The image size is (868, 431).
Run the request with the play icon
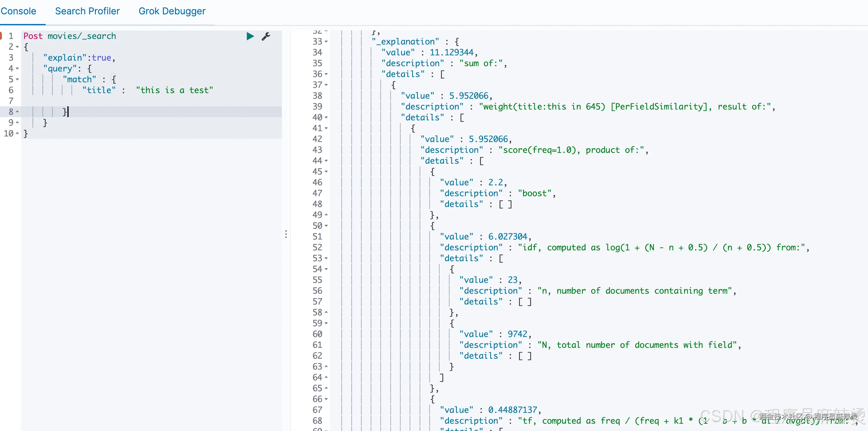(250, 36)
